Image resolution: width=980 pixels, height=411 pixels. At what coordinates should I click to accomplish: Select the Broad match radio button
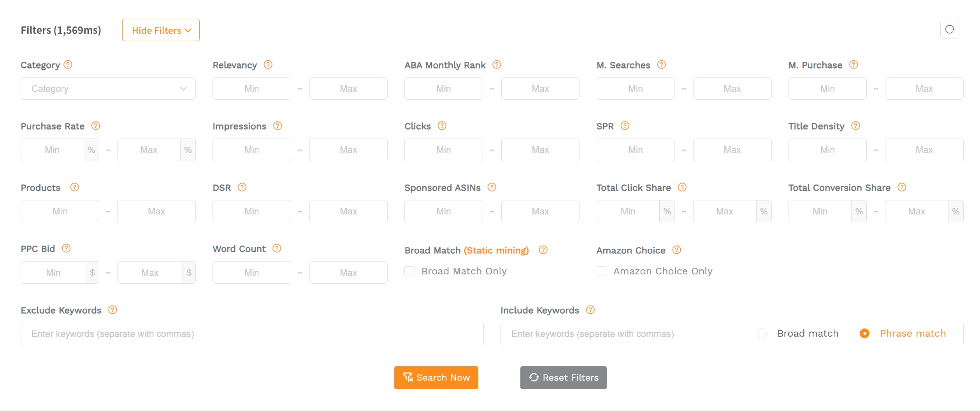tap(761, 334)
